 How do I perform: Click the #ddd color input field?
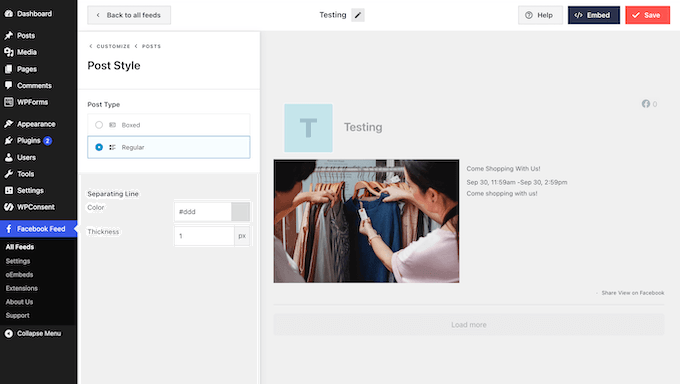point(203,212)
